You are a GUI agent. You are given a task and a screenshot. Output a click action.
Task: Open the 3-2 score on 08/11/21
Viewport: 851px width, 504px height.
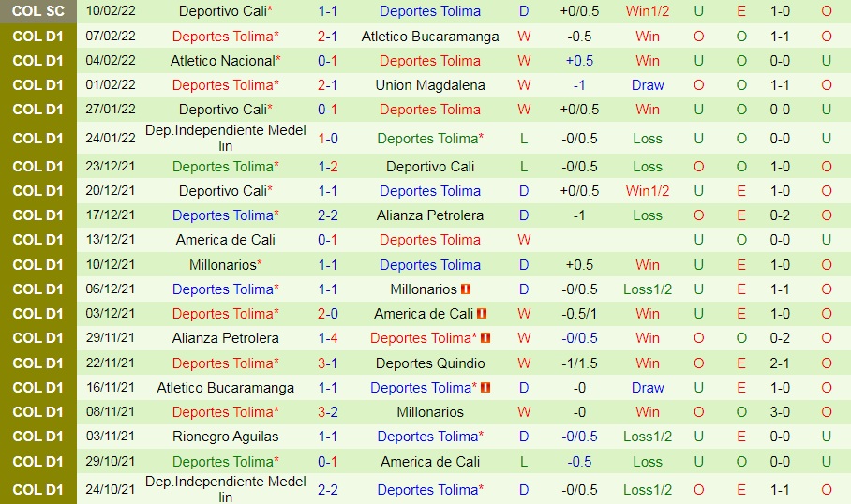tap(328, 411)
